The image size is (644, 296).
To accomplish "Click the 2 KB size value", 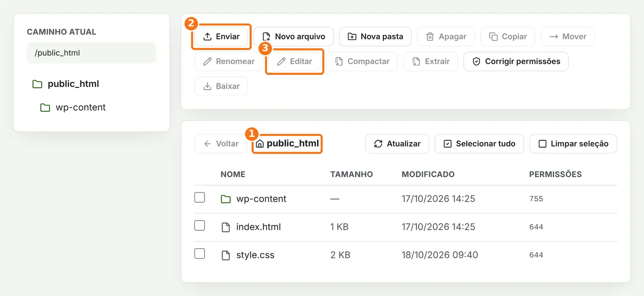I will point(340,255).
